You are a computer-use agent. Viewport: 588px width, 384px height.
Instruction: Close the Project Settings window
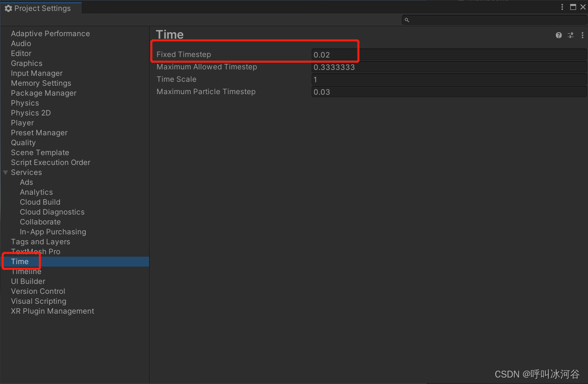[x=583, y=7]
